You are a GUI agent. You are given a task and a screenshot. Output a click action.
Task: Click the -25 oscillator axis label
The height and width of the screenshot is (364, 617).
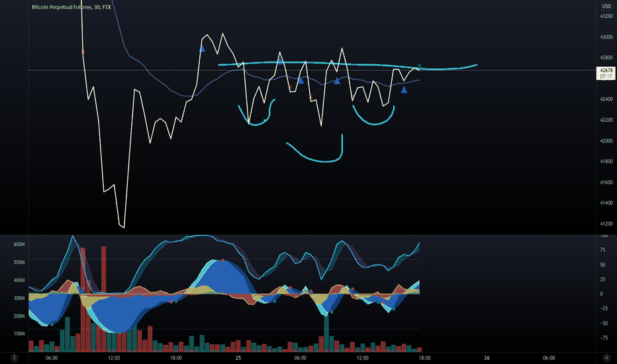(603, 308)
